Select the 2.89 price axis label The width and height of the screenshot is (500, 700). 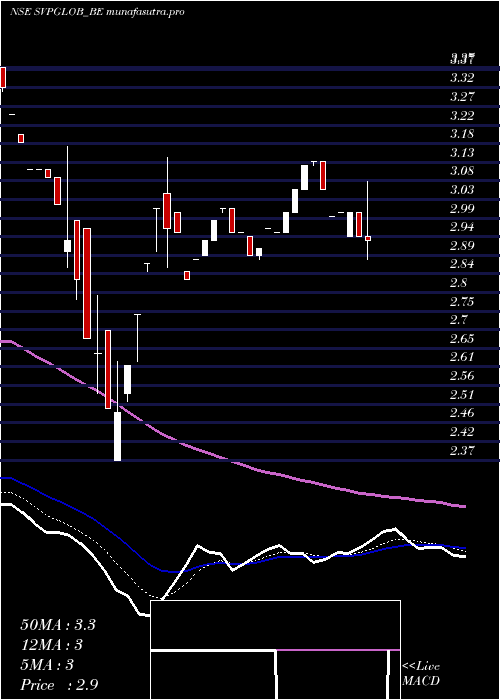click(x=462, y=246)
